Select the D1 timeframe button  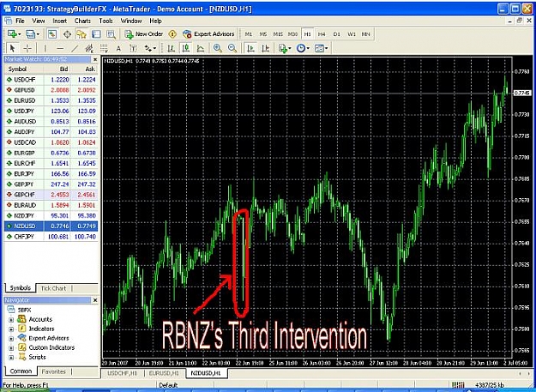point(337,34)
